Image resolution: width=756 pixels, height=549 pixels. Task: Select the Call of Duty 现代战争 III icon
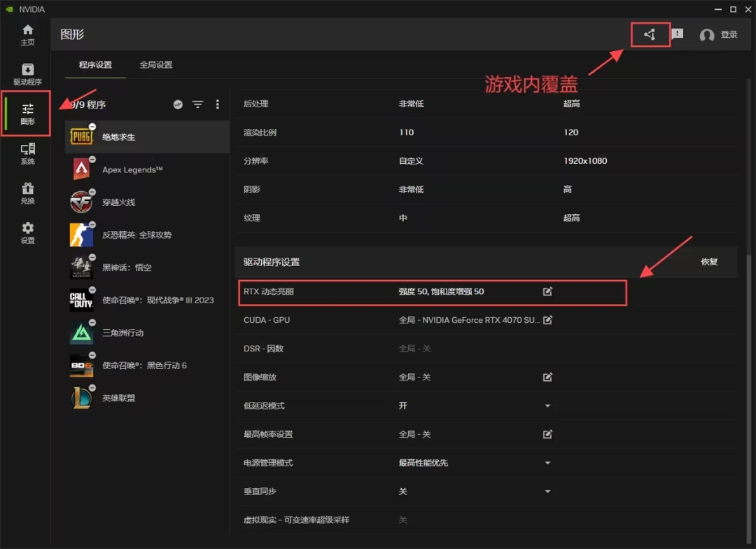(81, 300)
